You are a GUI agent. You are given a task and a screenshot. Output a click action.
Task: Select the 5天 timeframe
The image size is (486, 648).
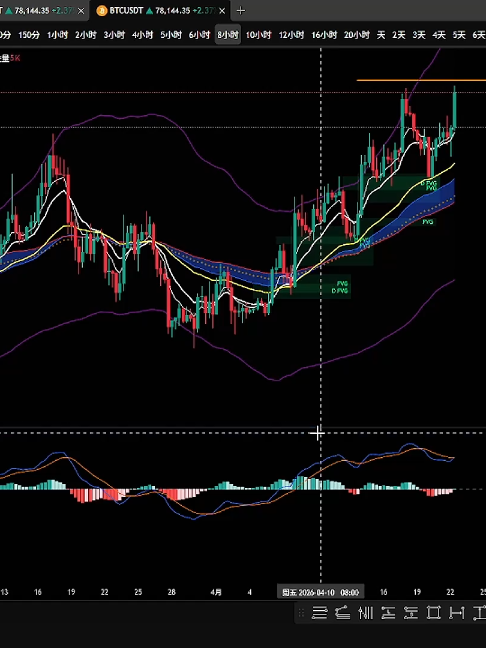tap(459, 35)
